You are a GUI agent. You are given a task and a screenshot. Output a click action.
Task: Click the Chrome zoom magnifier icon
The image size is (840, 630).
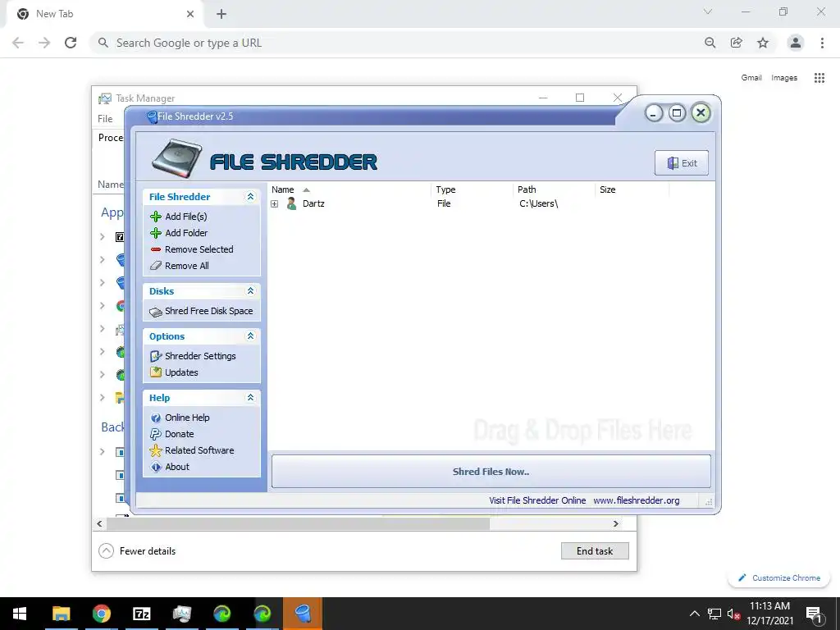pos(710,43)
